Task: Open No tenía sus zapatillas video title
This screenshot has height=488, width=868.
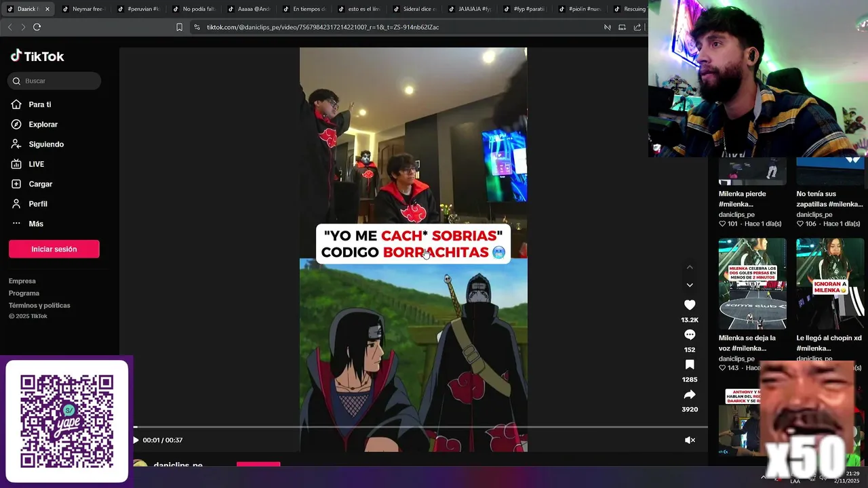Action: pos(829,199)
